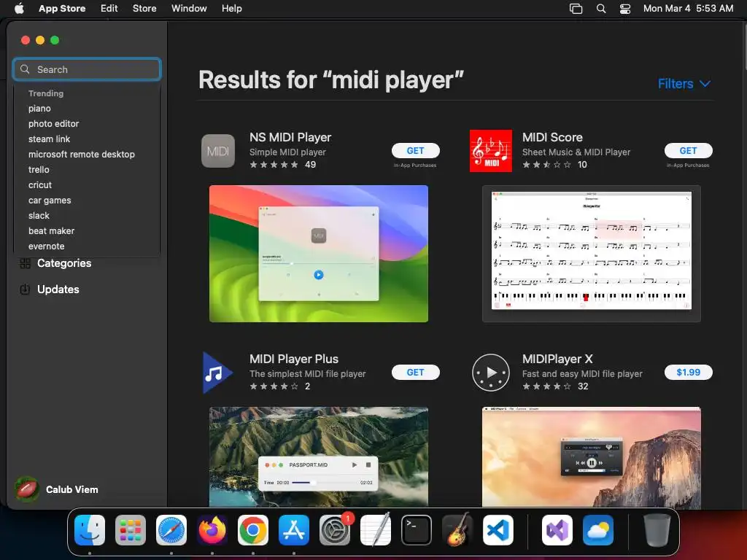Select trending search 'beat maker'
The image size is (747, 560).
coord(52,231)
